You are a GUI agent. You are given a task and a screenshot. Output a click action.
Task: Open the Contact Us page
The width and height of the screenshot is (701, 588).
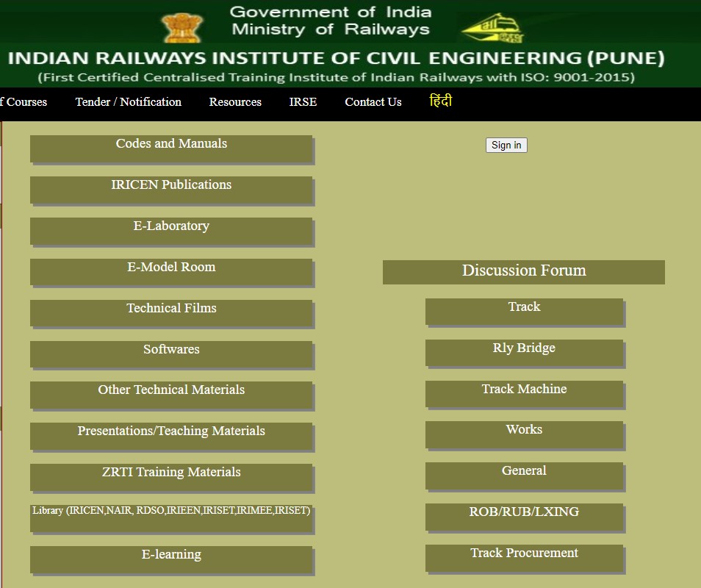373,102
